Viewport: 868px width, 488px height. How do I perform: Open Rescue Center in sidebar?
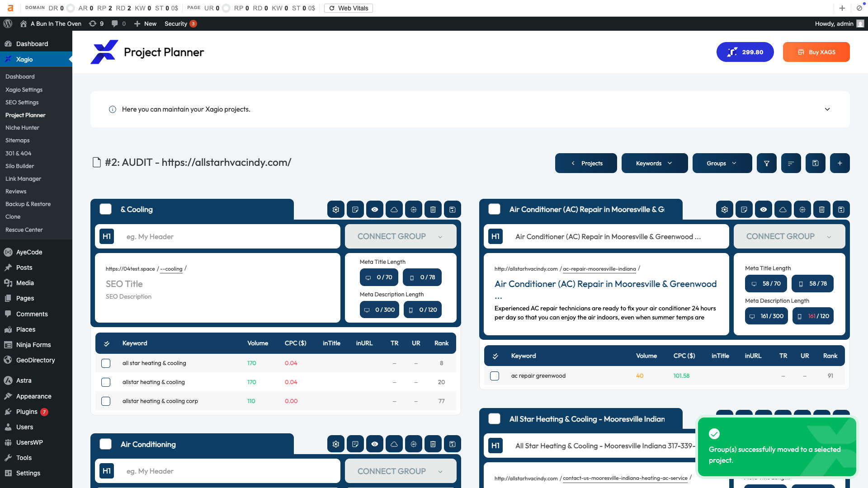pos(24,230)
